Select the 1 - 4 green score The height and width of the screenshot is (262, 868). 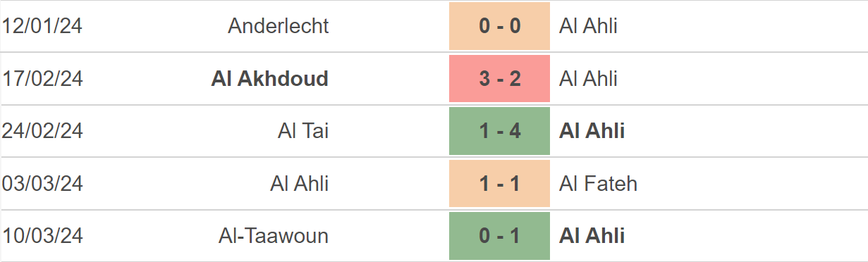[x=499, y=131]
